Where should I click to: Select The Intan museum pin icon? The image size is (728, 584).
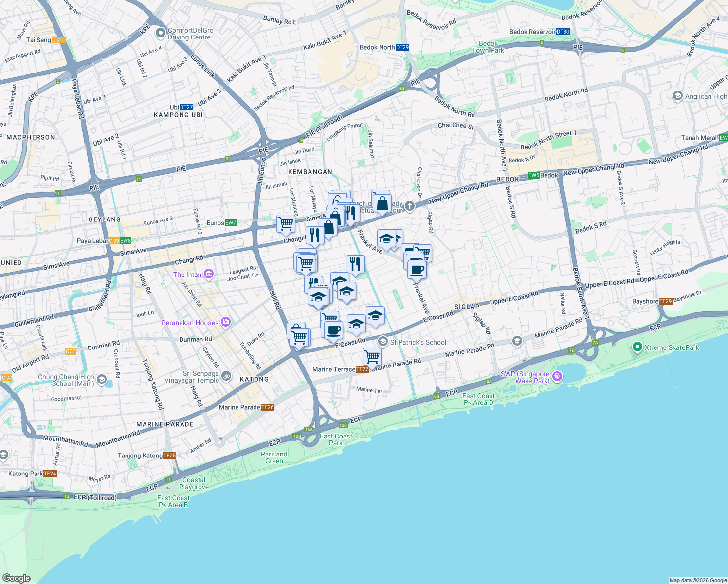coord(208,274)
